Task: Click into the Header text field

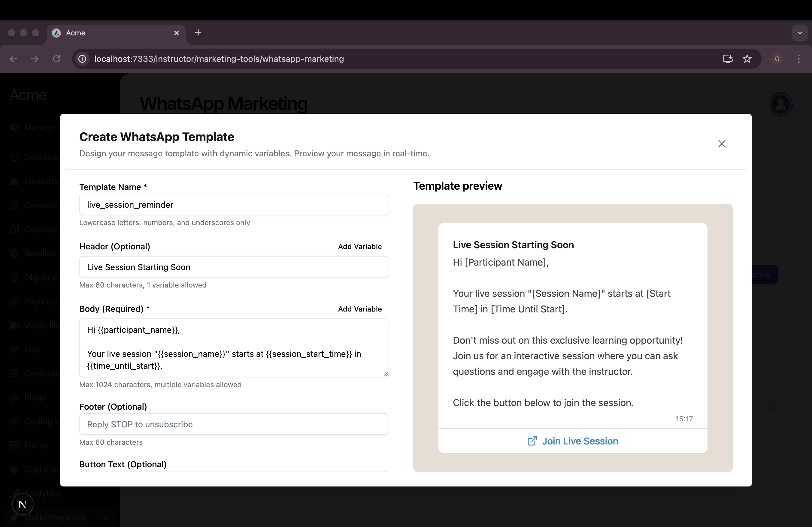Action: point(234,267)
